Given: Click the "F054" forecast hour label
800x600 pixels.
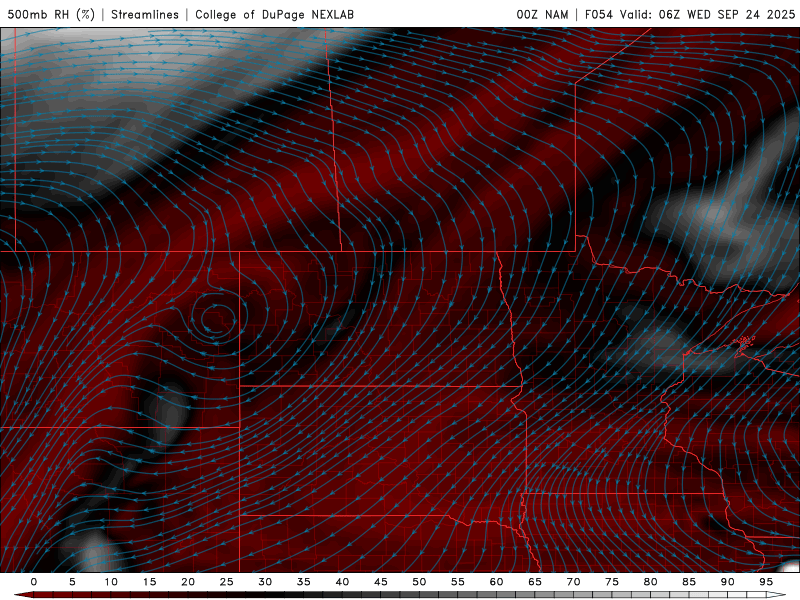Looking at the screenshot, I should (599, 14).
